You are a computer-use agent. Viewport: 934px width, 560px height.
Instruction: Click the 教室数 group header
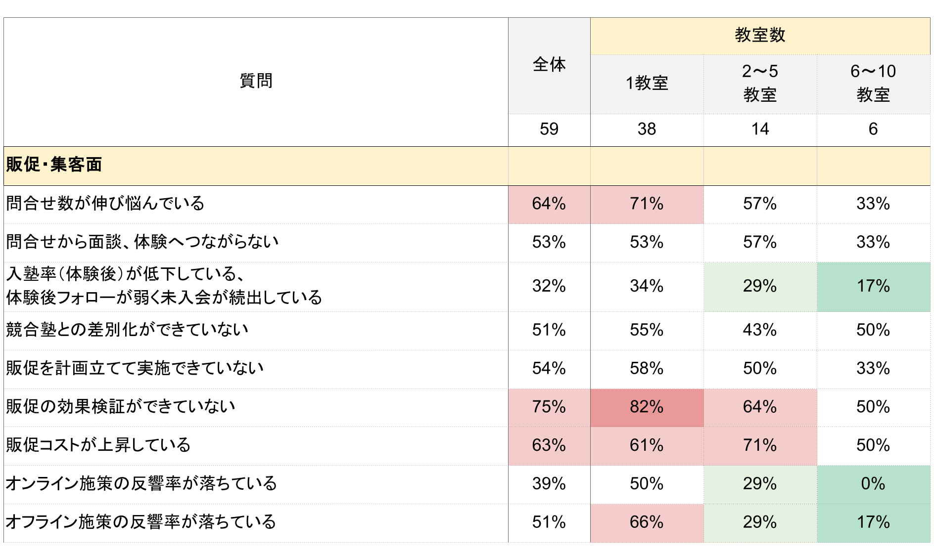(760, 36)
